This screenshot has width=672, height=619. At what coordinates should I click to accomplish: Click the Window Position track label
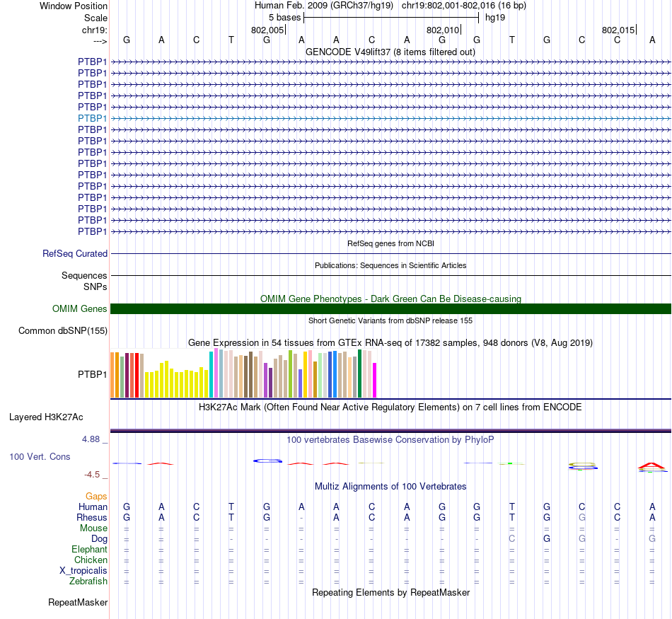[x=74, y=6]
